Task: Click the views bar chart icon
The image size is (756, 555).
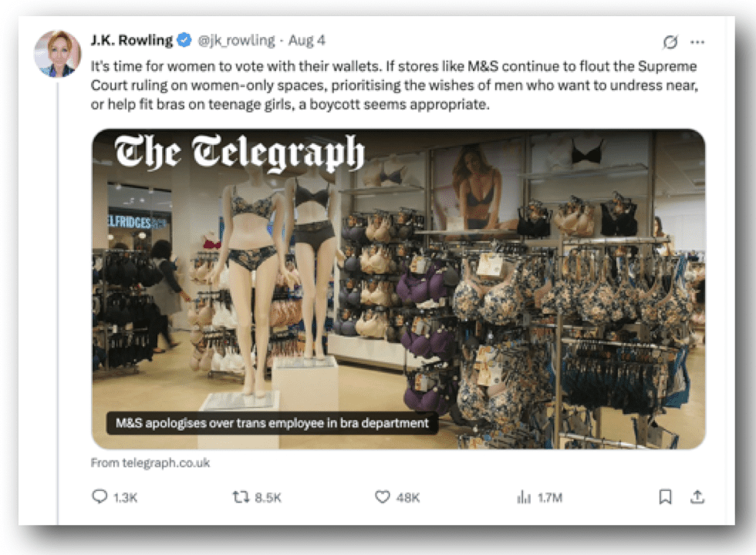Action: pyautogui.click(x=524, y=497)
